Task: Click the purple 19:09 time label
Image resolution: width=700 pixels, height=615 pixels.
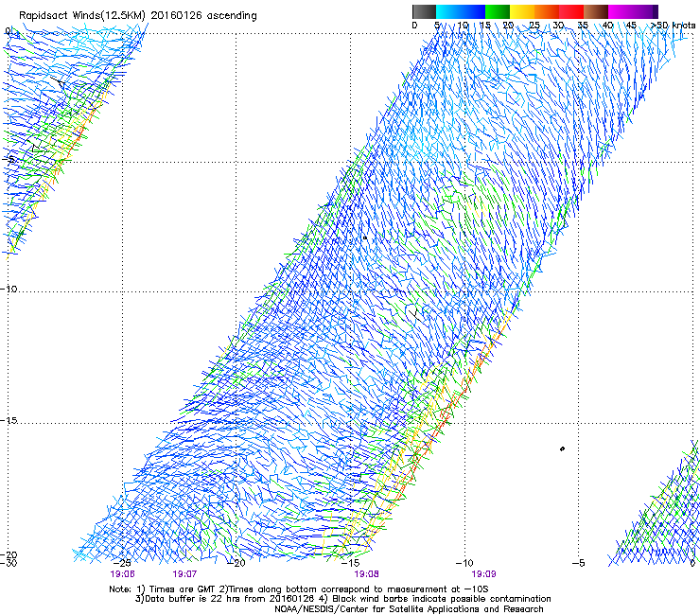Action: (483, 574)
